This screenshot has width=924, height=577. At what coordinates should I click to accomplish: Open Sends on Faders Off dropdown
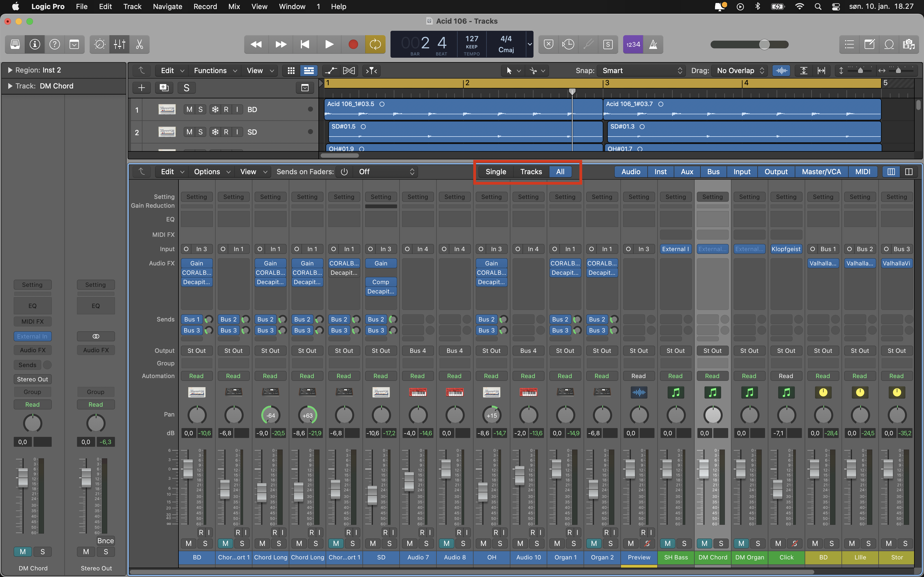(386, 172)
